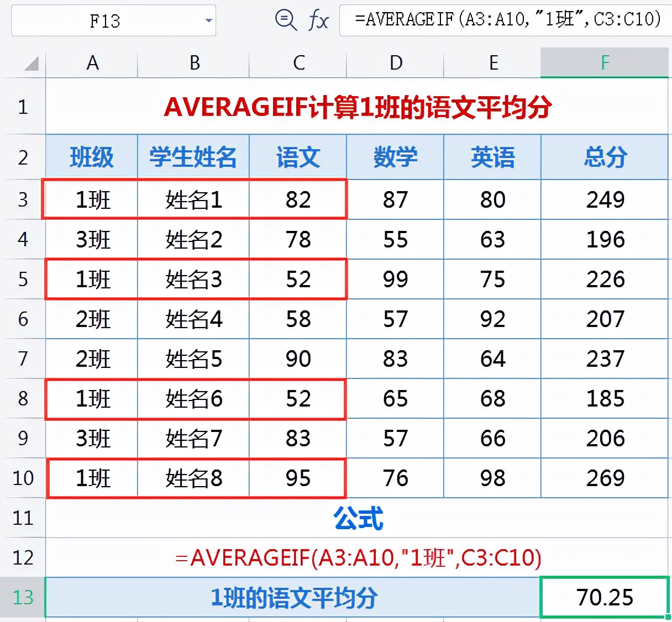Open the Insert Function dialog via fx icon
This screenshot has height=622, width=672.
(319, 20)
